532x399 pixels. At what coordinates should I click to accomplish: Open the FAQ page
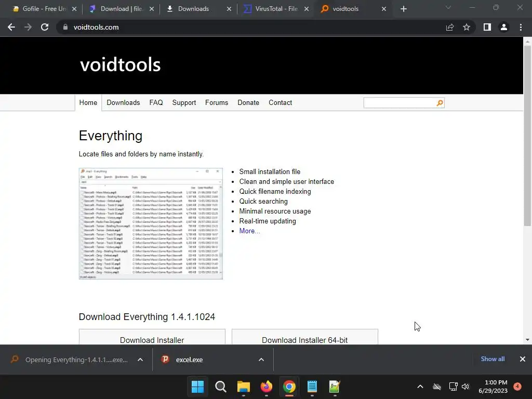(156, 102)
